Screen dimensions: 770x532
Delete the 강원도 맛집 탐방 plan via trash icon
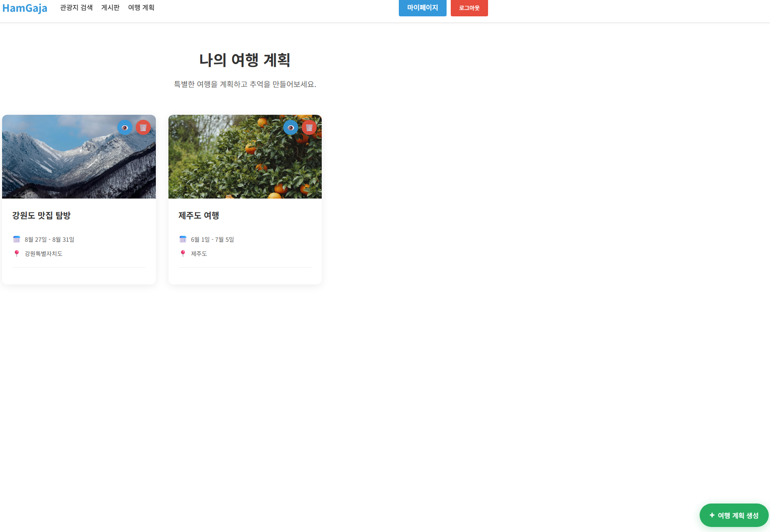[143, 127]
